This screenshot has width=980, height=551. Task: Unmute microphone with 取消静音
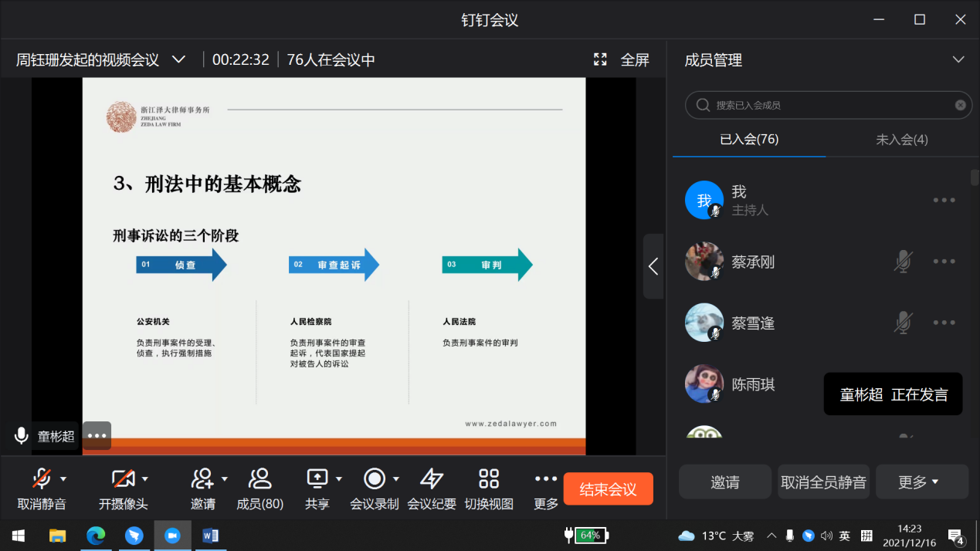tap(42, 479)
